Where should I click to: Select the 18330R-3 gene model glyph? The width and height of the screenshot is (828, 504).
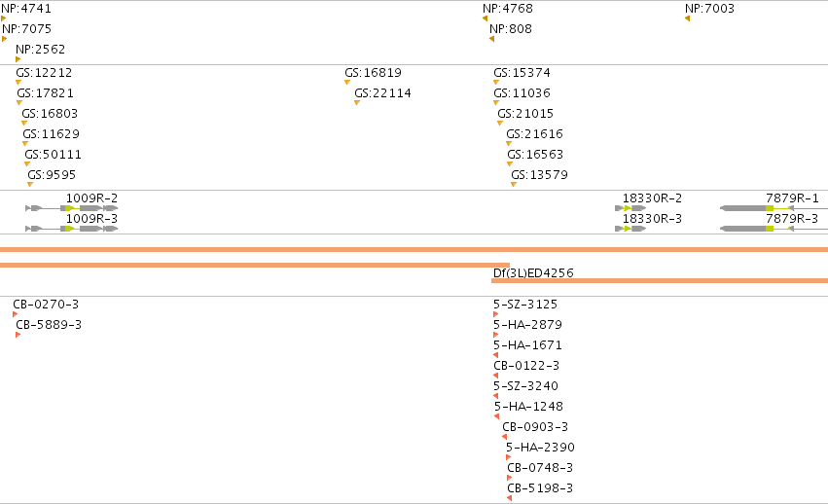coord(630,229)
